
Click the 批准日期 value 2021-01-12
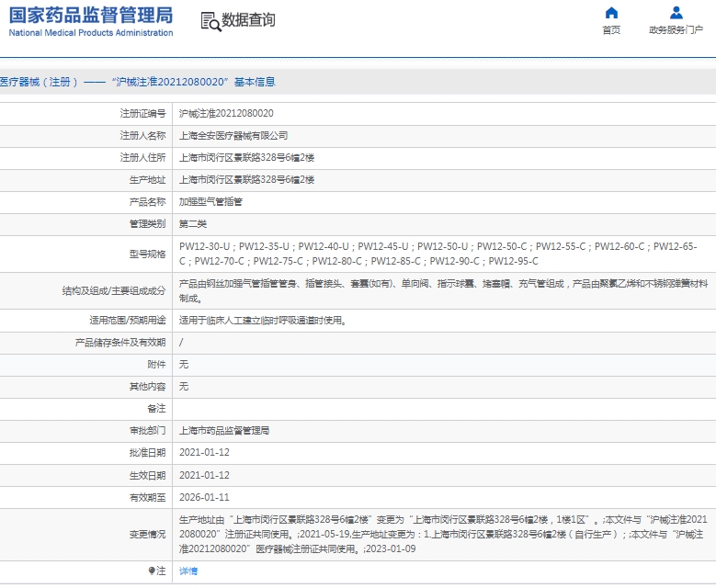(x=204, y=452)
